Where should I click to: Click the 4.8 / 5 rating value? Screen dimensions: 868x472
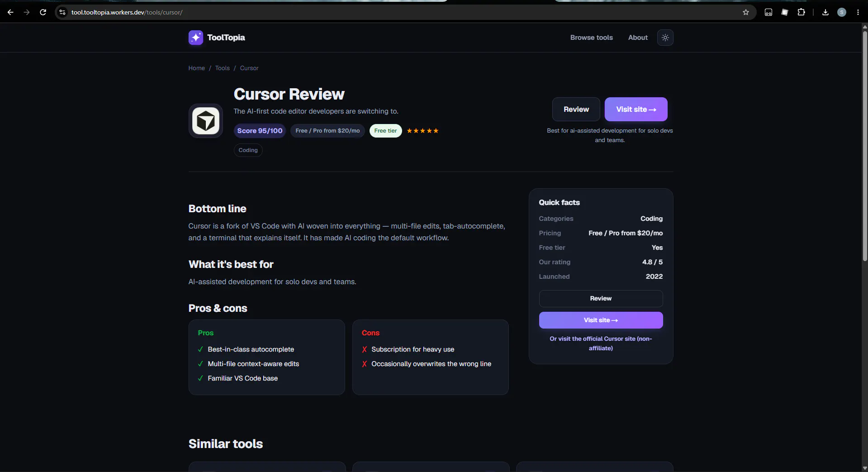(652, 262)
